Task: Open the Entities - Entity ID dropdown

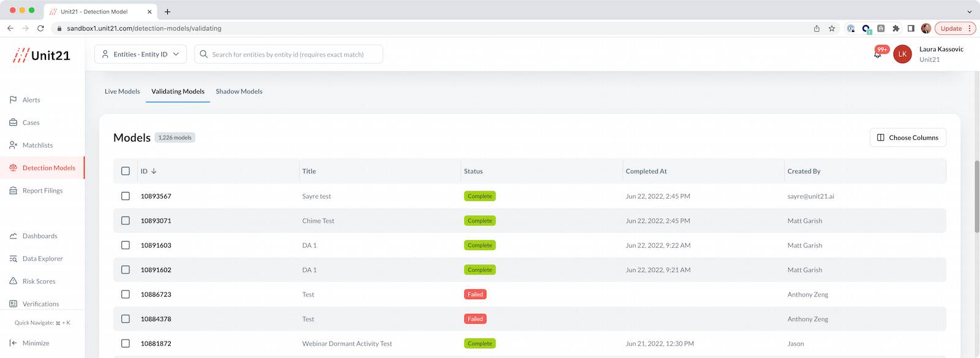Action: point(140,54)
